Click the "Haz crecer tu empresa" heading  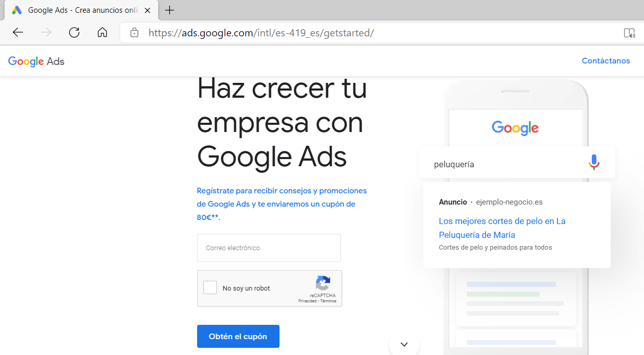(x=282, y=122)
